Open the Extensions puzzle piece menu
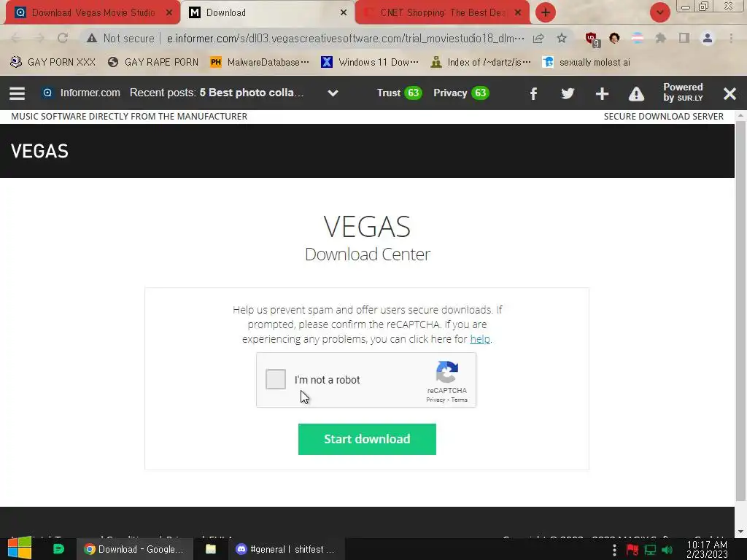The height and width of the screenshot is (560, 747). 660,38
